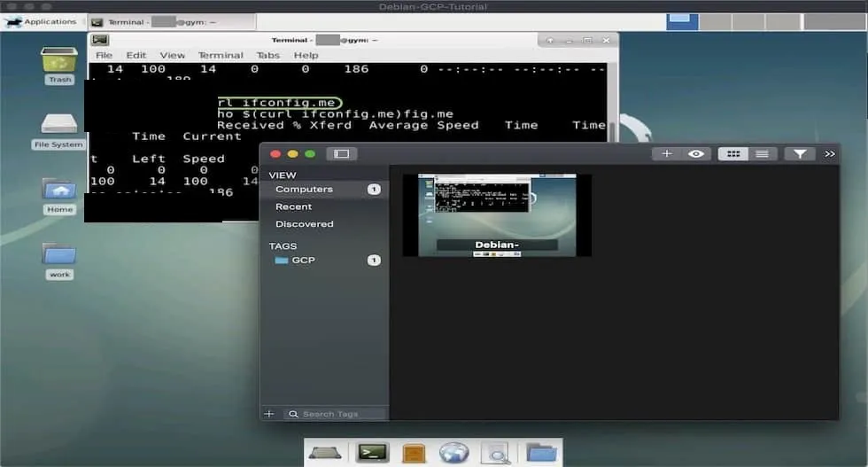
Task: Click the highlighted ifconfig.me command text
Action: click(280, 103)
